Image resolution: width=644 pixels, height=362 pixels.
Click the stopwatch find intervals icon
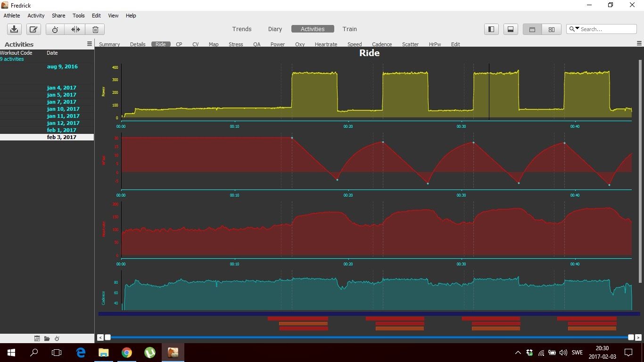click(x=55, y=29)
